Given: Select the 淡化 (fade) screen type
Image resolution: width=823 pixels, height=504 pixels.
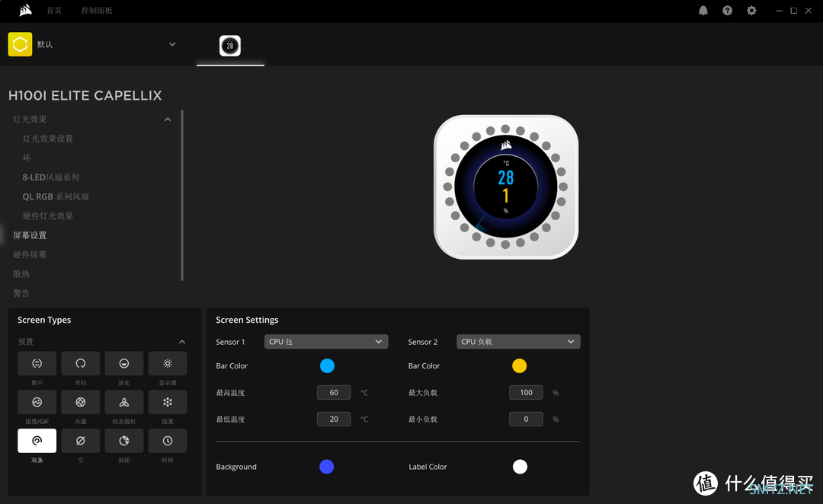Looking at the screenshot, I should click(124, 363).
